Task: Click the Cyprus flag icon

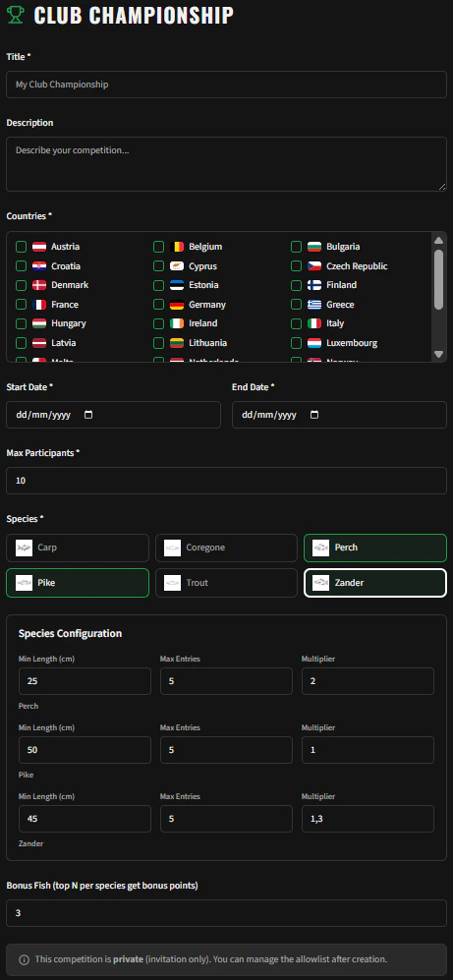Action: click(x=177, y=266)
